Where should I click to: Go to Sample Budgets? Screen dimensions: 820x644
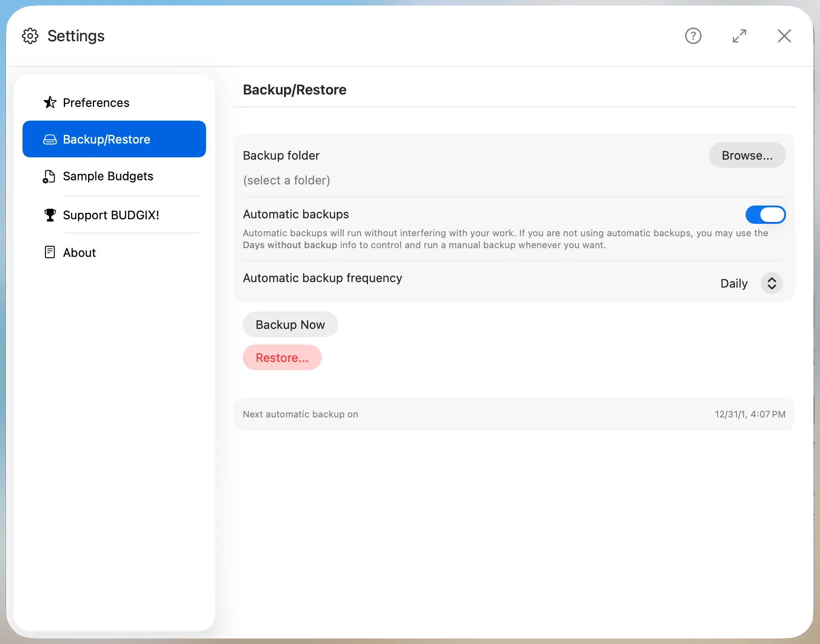[114, 176]
